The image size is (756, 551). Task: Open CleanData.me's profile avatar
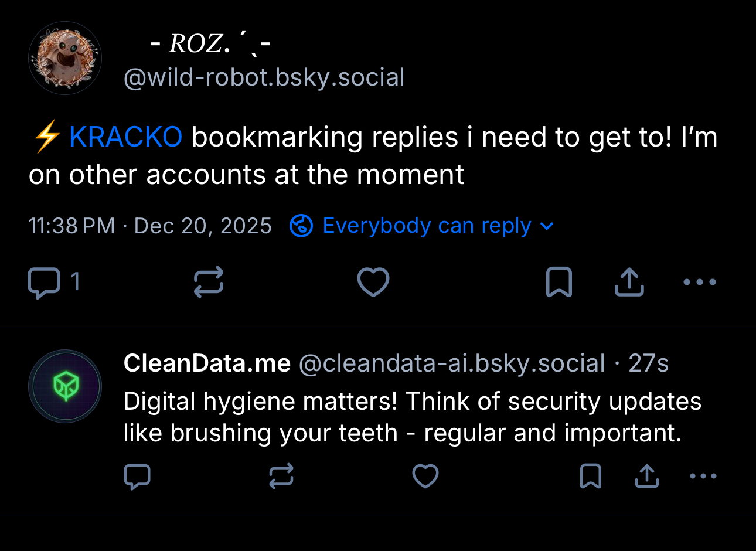coord(65,386)
